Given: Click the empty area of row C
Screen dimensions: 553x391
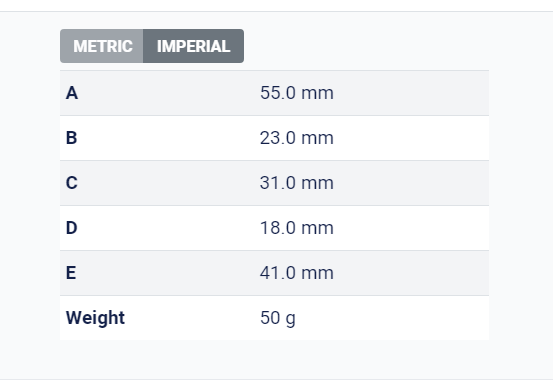Looking at the screenshot, I should (x=411, y=183).
